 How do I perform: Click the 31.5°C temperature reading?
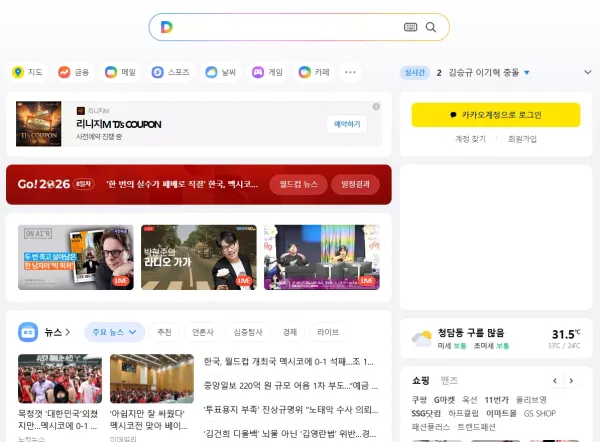click(566, 334)
